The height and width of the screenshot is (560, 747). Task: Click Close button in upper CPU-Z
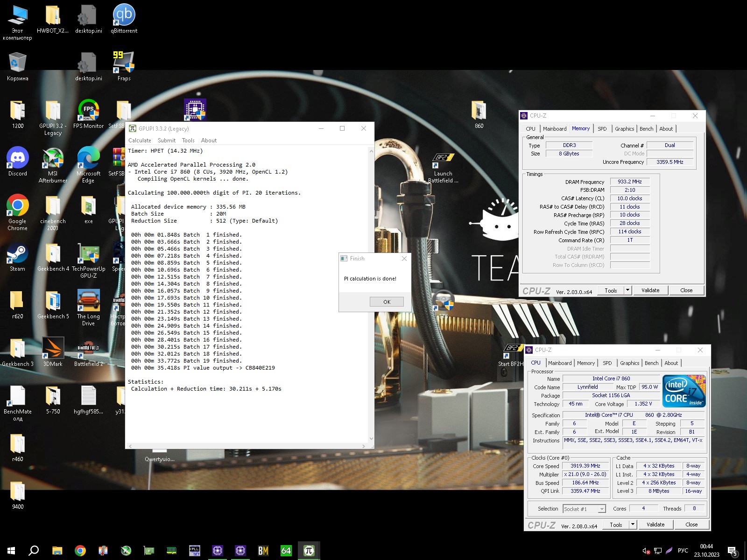686,290
